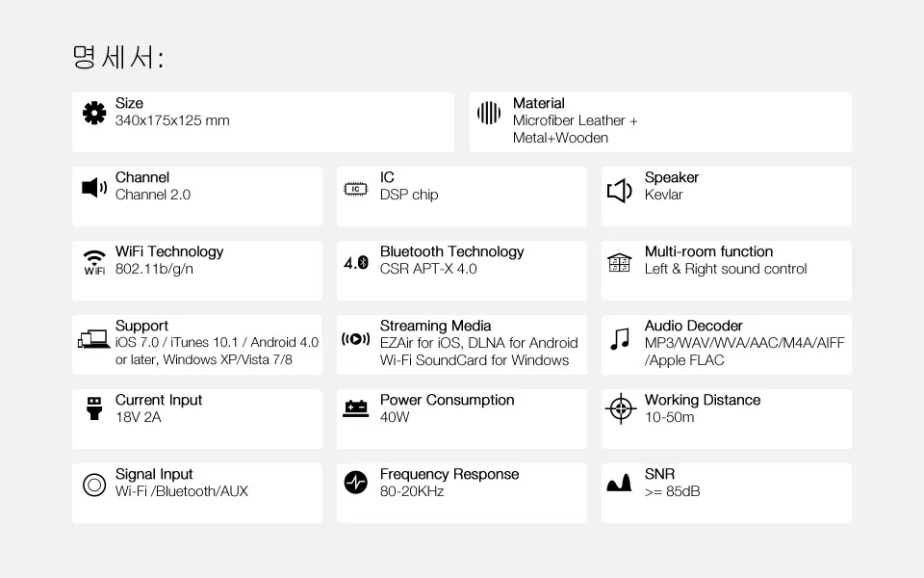The width and height of the screenshot is (924, 578).
Task: Click the SNR label
Action: coord(659,474)
